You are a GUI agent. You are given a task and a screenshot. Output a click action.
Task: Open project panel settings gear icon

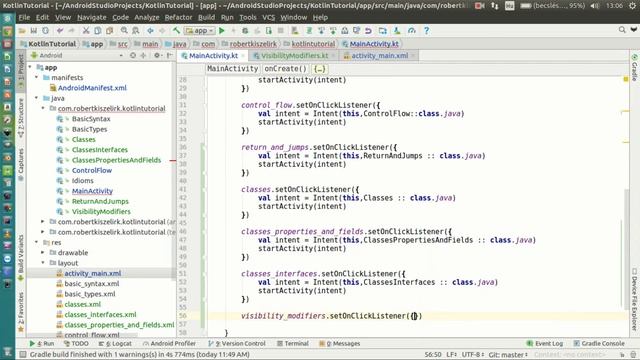(x=157, y=55)
